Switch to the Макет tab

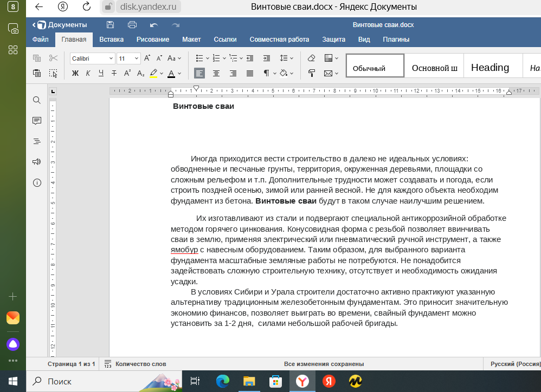191,40
